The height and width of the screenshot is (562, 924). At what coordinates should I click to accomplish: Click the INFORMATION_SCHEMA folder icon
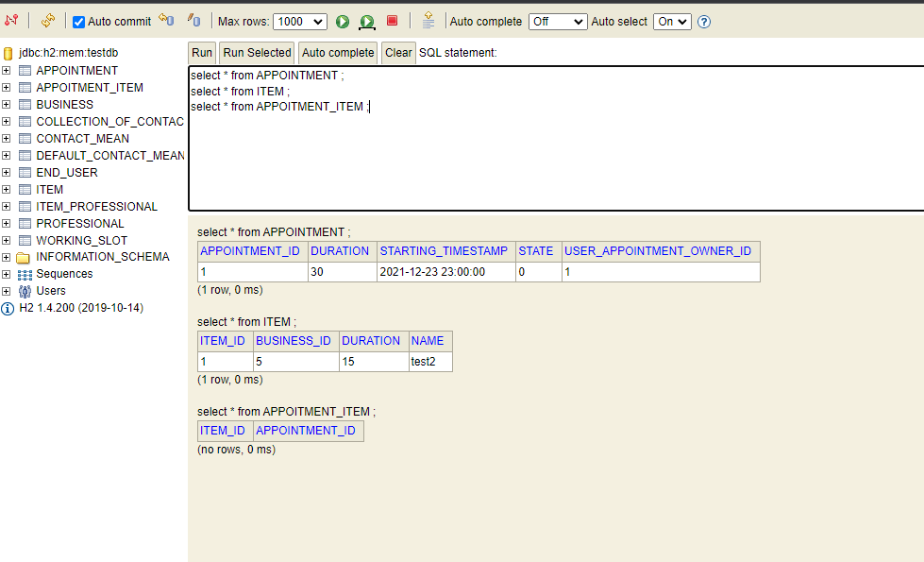tap(24, 258)
